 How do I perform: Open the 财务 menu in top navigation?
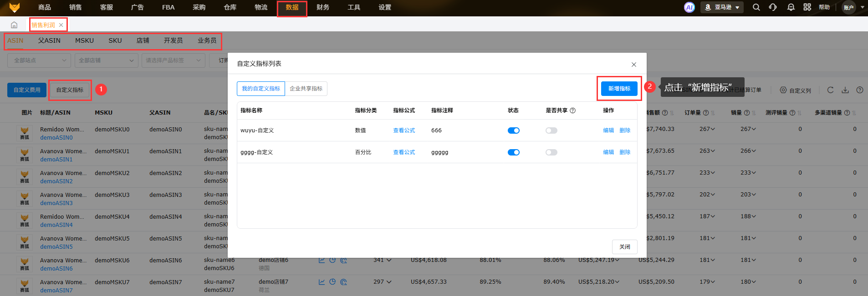coord(323,7)
